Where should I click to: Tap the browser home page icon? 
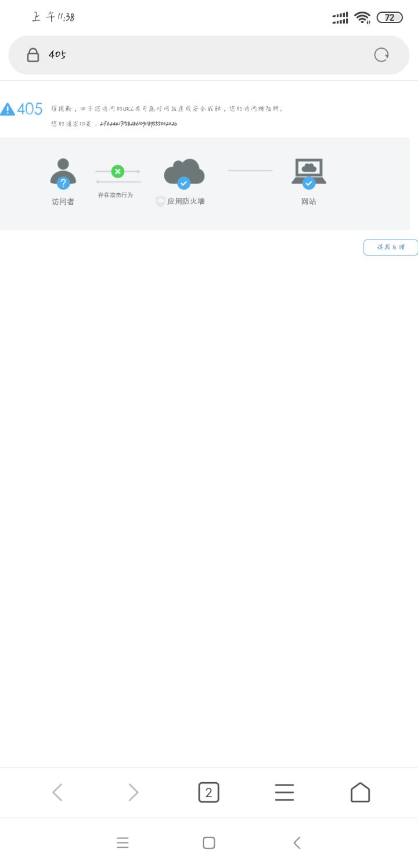(360, 793)
